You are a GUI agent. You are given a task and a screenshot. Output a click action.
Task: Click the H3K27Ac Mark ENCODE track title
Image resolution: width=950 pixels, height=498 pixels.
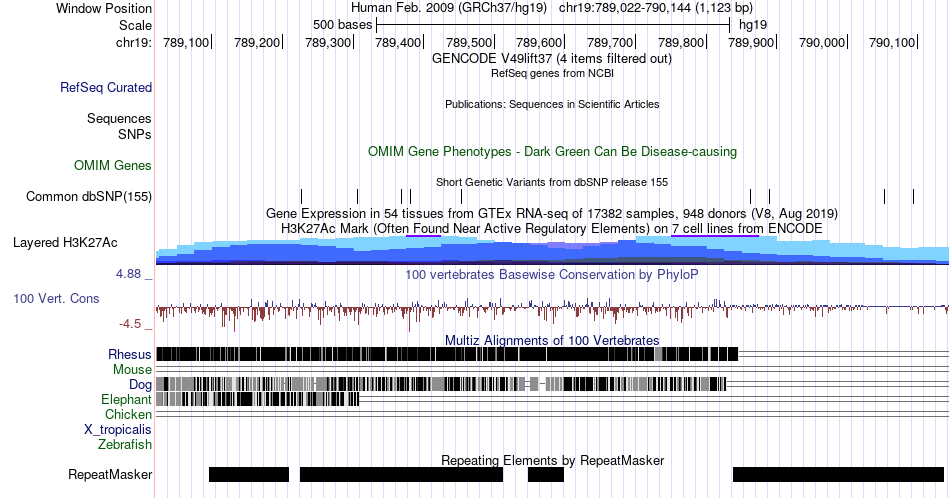coord(552,228)
